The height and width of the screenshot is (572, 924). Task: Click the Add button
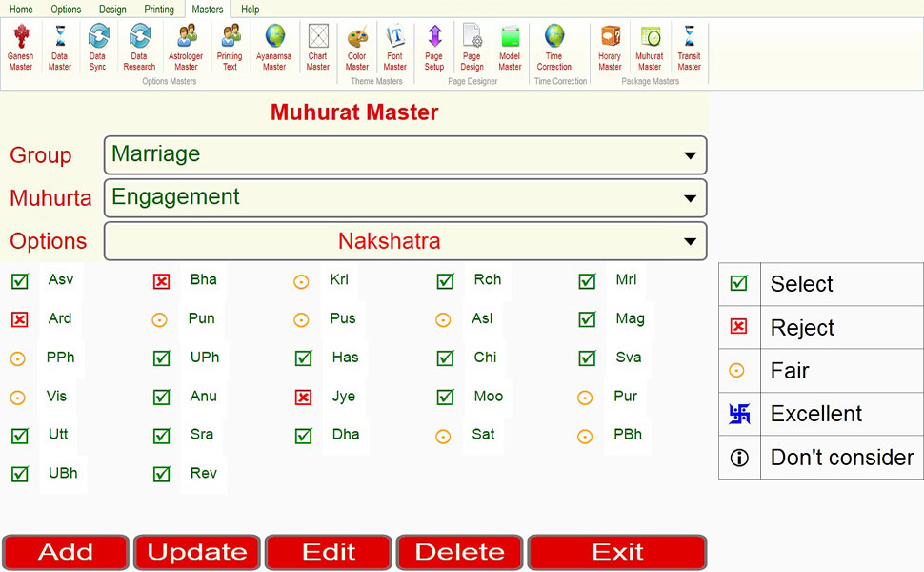click(66, 553)
